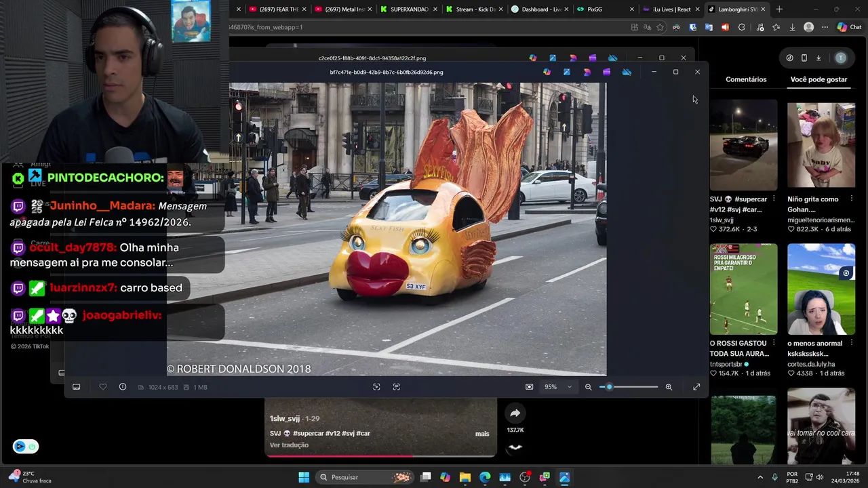868x488 pixels.
Task: Click the Designer icon in front Photos window
Action: tap(587, 72)
